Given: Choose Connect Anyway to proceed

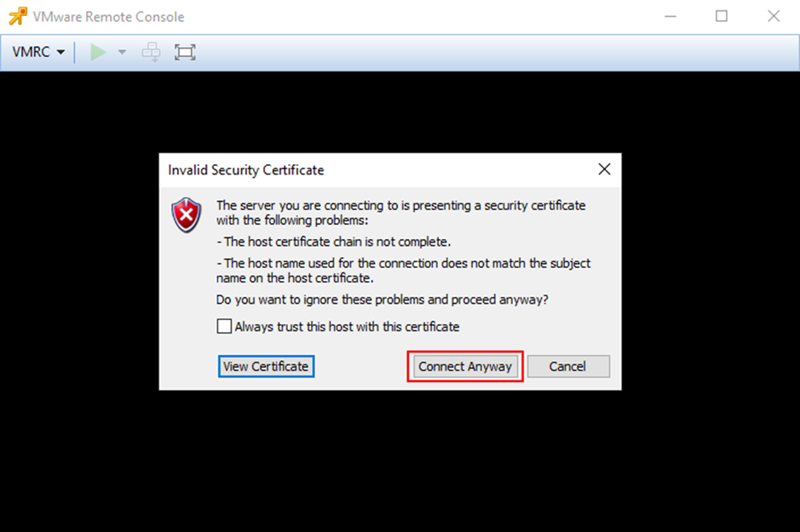Looking at the screenshot, I should (465, 366).
